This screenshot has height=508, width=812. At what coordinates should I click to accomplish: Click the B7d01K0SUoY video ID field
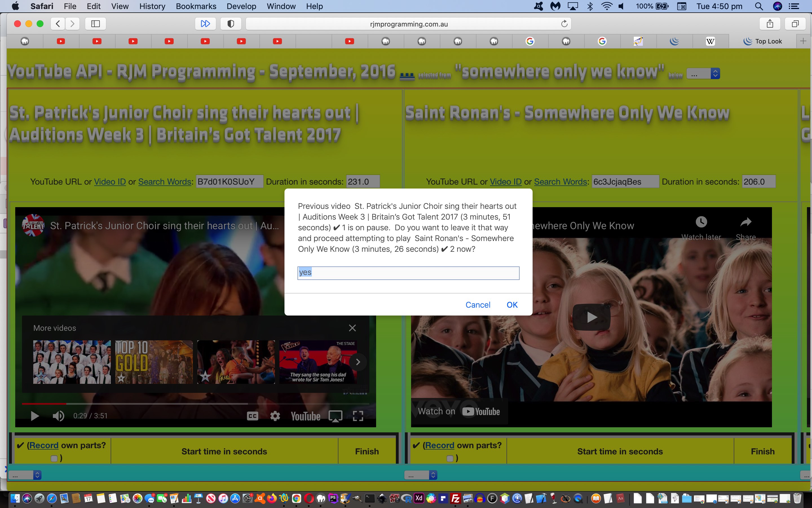click(230, 182)
